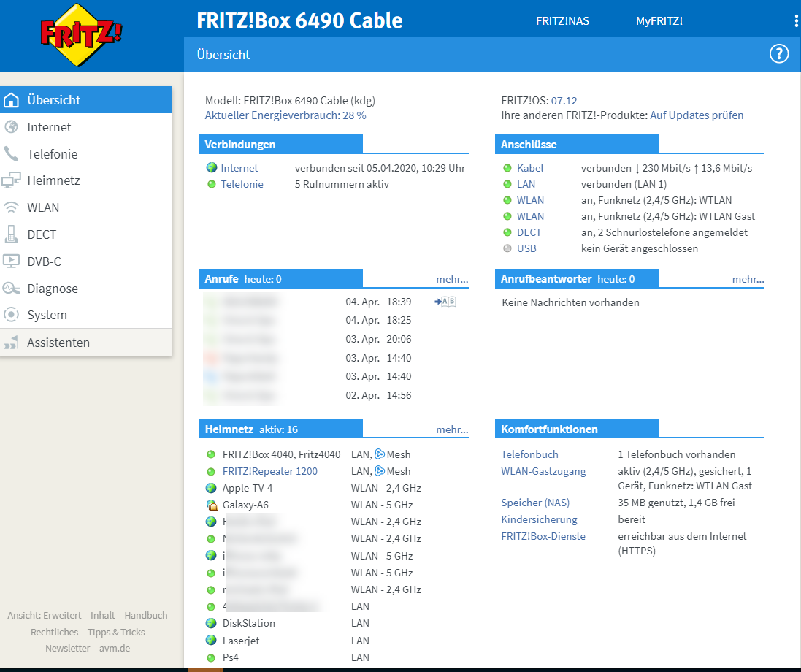This screenshot has width=801, height=672.
Task: Click the Heimnetz computers icon in sidebar
Action: pos(11,180)
